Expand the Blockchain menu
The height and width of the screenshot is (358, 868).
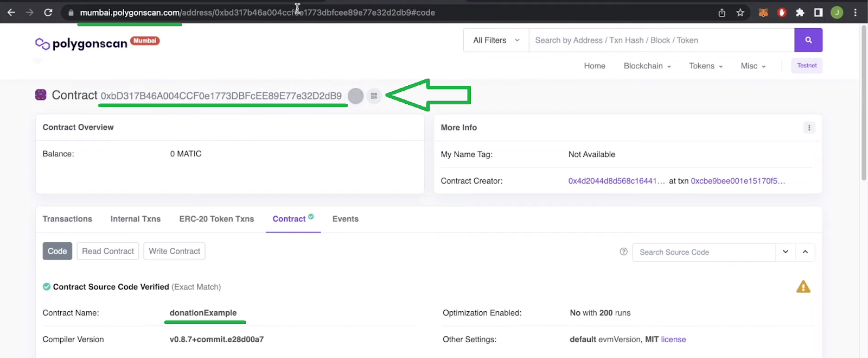pos(647,66)
